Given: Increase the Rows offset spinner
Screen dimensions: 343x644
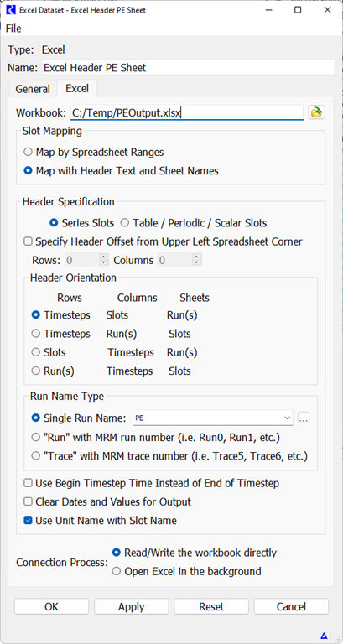Looking at the screenshot, I should (x=103, y=257).
